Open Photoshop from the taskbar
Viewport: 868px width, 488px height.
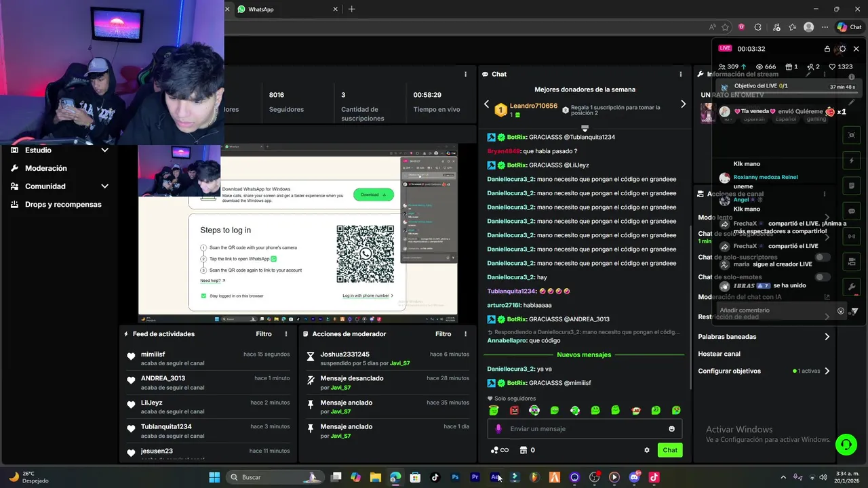[455, 477]
